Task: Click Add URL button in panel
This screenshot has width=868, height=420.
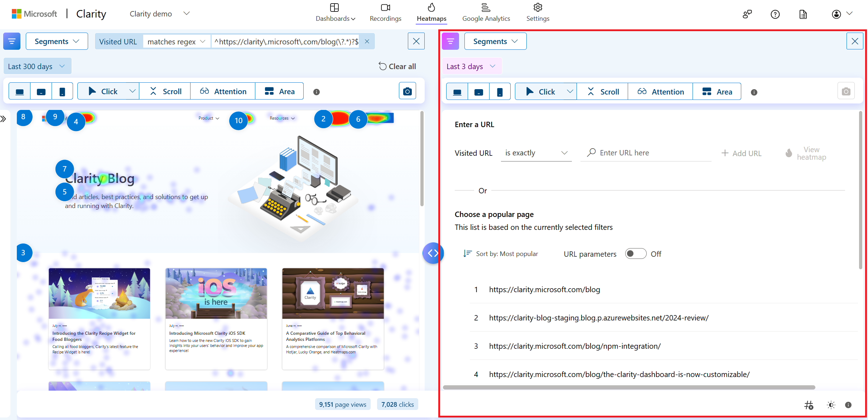Action: click(741, 152)
